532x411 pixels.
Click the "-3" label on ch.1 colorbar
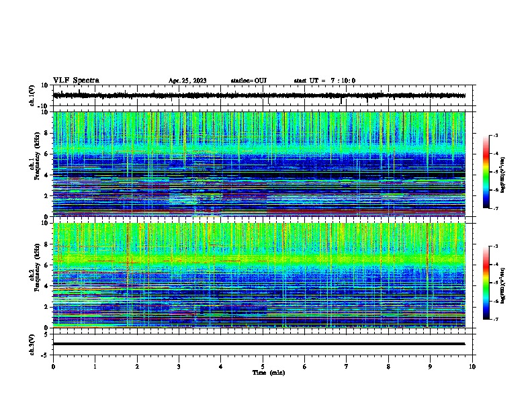coord(496,135)
